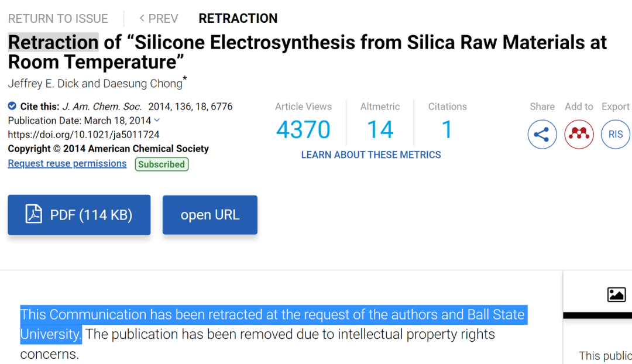
Task: Open Request reuse permissions link
Action: click(x=67, y=163)
